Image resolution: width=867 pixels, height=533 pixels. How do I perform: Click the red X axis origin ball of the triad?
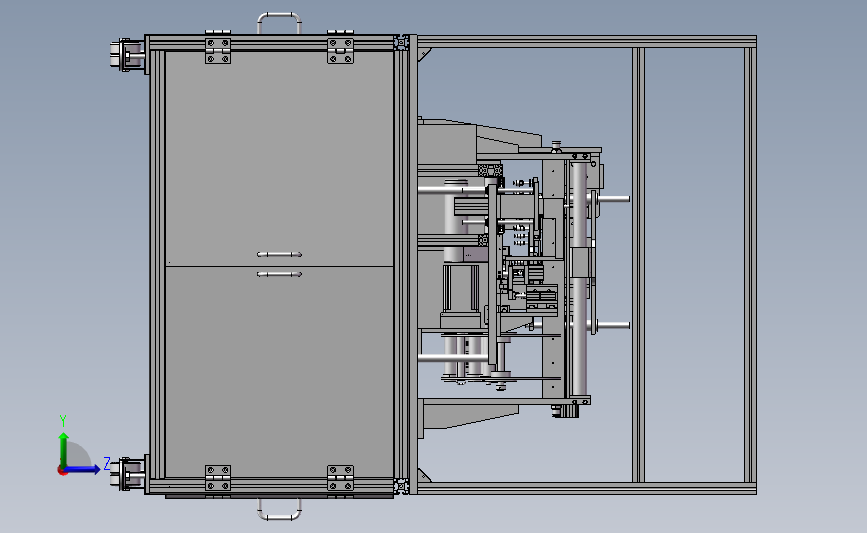pyautogui.click(x=62, y=471)
